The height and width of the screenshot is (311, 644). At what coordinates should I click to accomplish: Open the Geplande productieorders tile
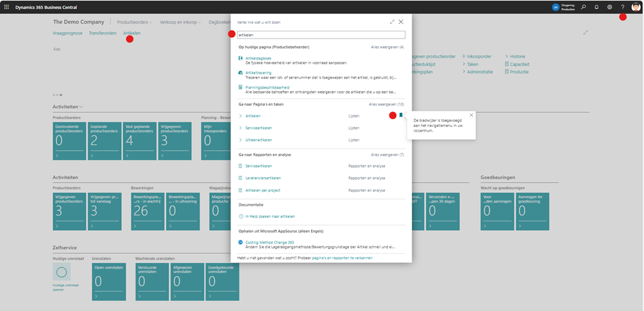click(x=105, y=141)
